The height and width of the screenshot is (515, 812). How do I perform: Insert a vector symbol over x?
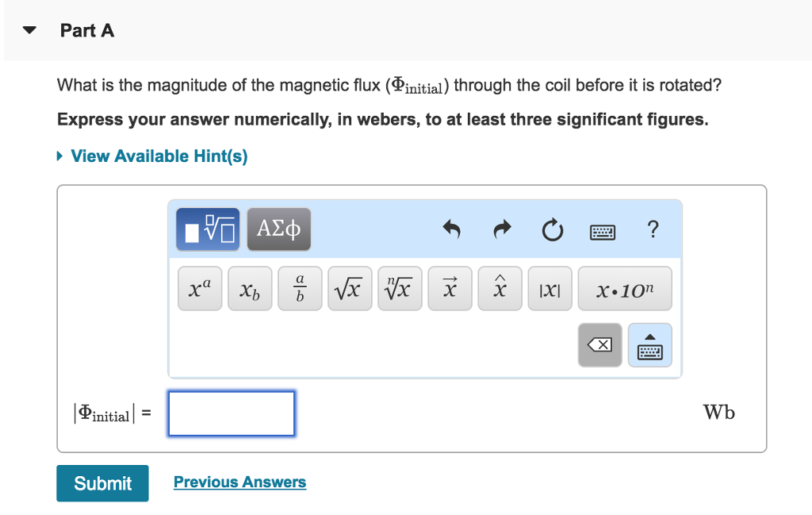pos(449,288)
